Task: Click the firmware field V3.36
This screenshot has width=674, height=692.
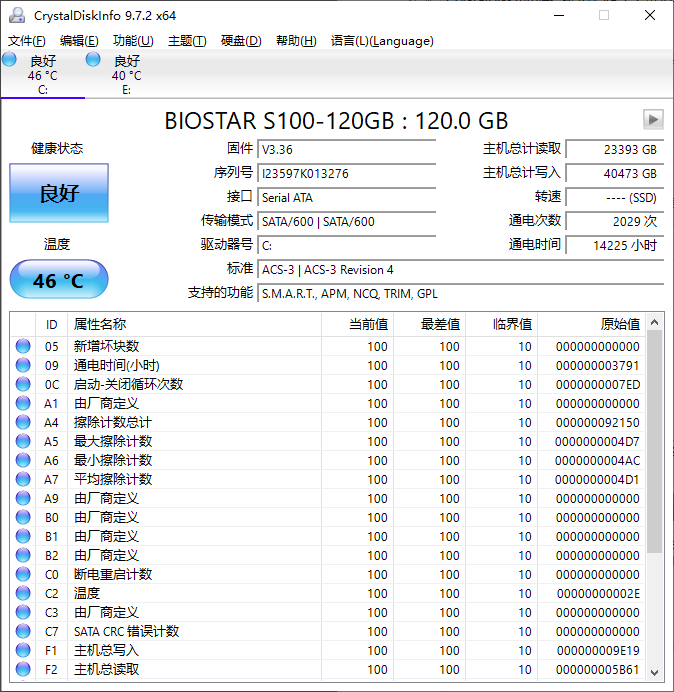Action: [x=347, y=150]
